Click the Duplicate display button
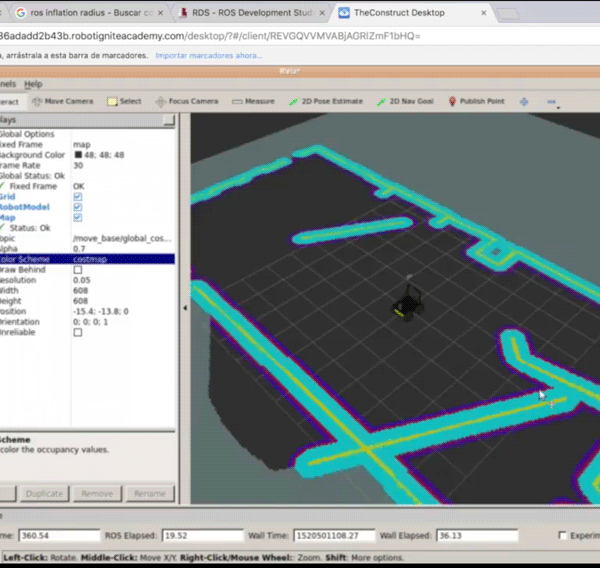This screenshot has height=568, width=600. (44, 493)
